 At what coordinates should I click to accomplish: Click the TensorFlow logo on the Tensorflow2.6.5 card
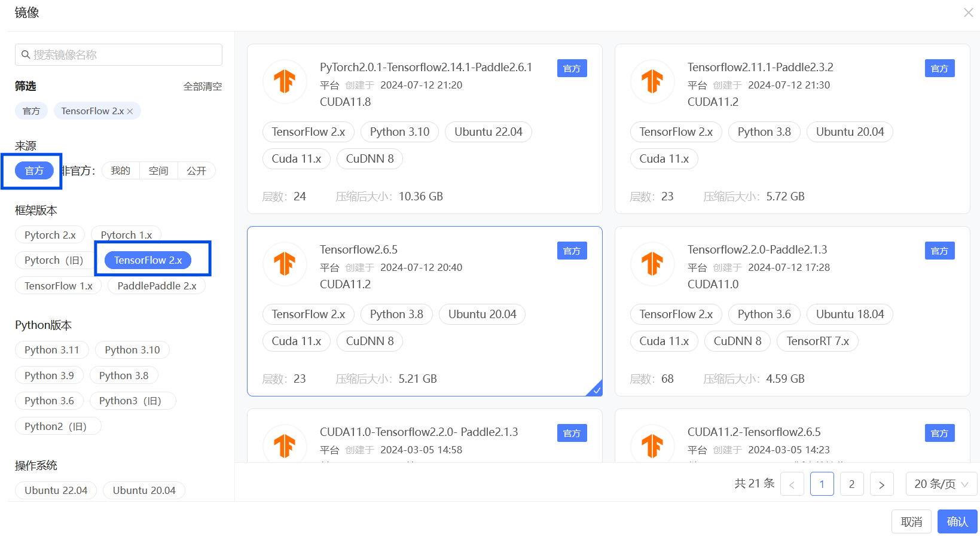pos(285,264)
